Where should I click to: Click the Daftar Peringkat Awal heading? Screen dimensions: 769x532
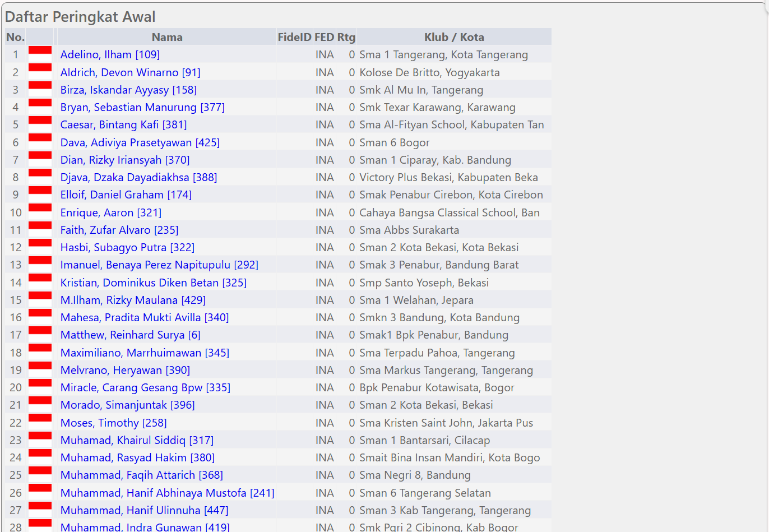[80, 17]
